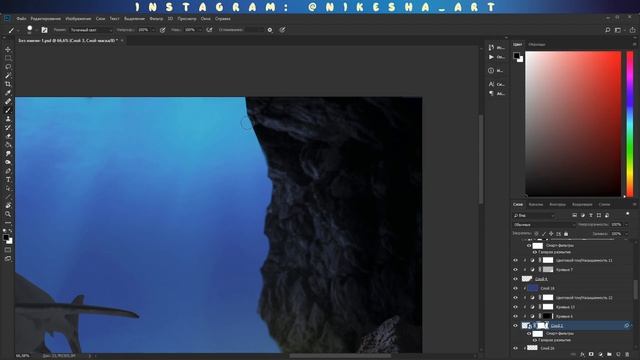This screenshot has width=640, height=360.
Task: Select the Clone Stamp tool
Action: (8, 119)
